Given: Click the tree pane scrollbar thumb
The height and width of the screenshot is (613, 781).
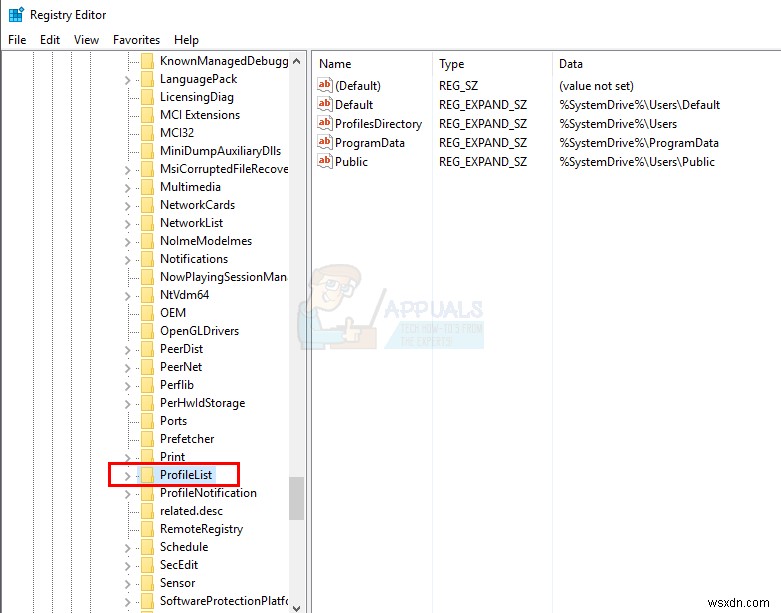Looking at the screenshot, I should [296, 498].
